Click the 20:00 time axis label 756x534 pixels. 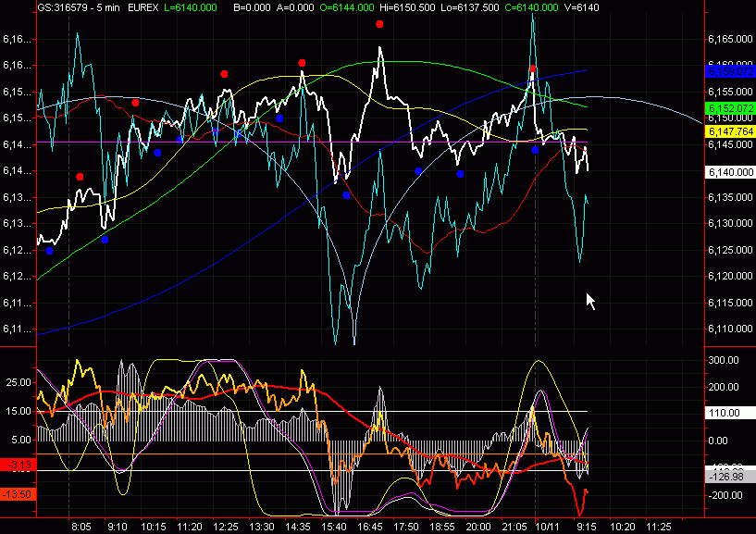coord(478,527)
